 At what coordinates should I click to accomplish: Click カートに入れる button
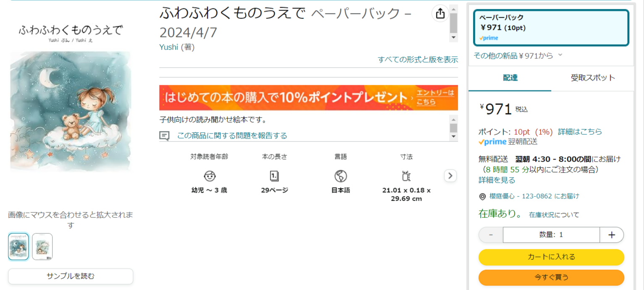tap(551, 257)
